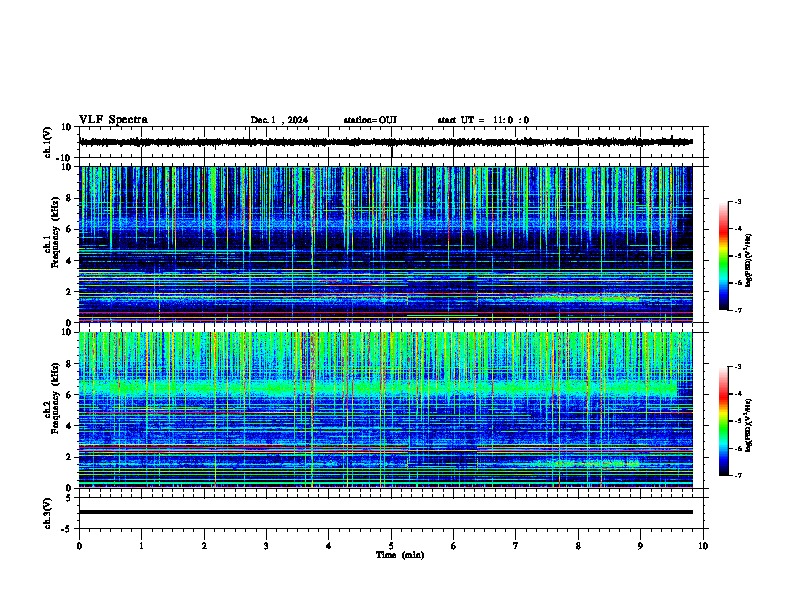792x612 pixels.
Task: Click the ch.1 colorbar log(PSD) unit label
Action: pos(749,260)
